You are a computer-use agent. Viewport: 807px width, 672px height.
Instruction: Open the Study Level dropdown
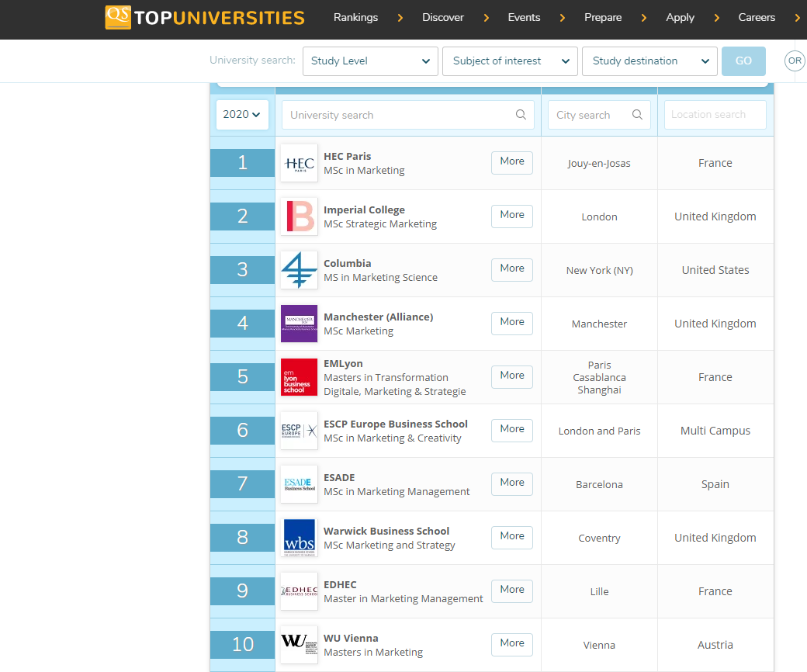coord(370,61)
